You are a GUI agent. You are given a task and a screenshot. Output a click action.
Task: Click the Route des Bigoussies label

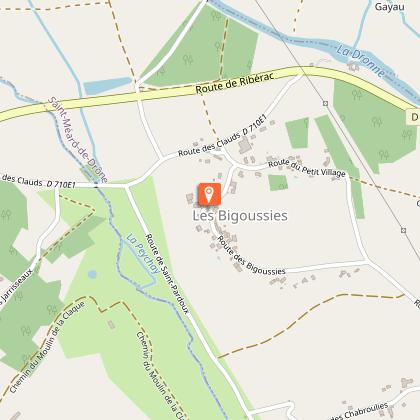pos(251,256)
